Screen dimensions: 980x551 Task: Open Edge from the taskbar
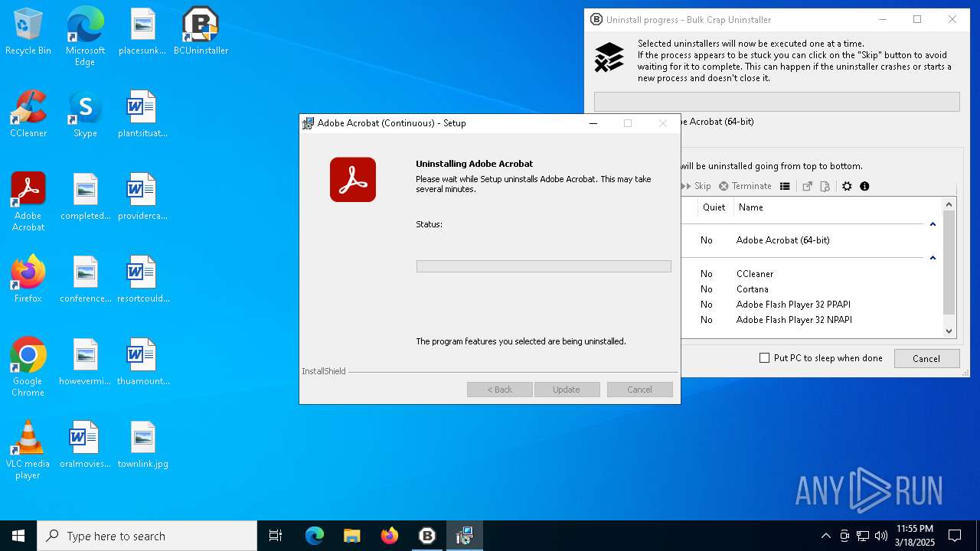(314, 536)
